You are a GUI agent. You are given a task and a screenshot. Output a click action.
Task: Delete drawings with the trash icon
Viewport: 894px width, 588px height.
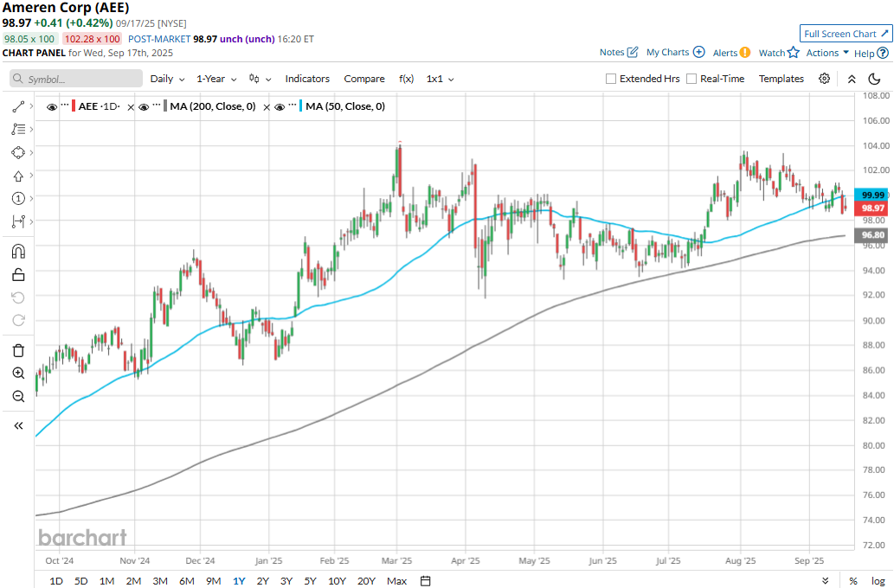pos(18,350)
